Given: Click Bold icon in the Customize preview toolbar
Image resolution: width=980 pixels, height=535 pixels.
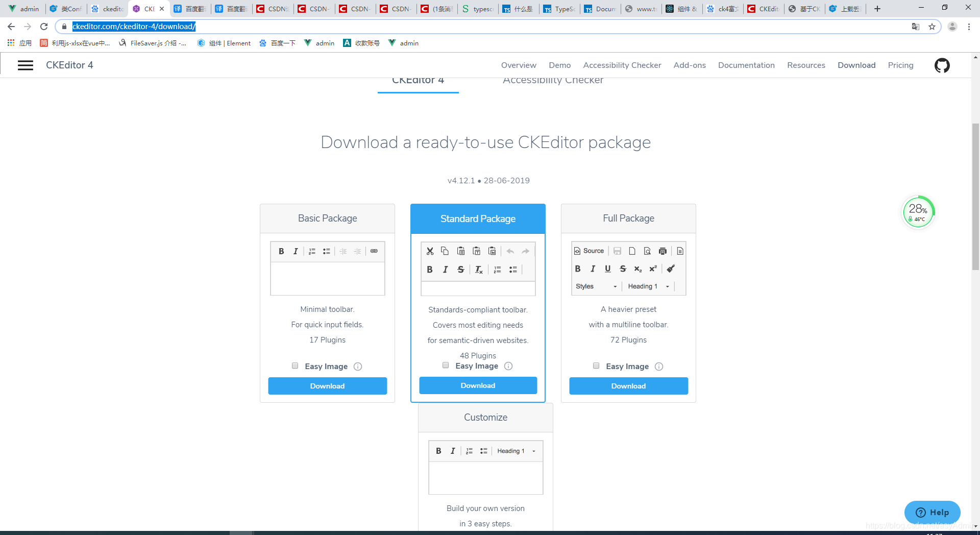Looking at the screenshot, I should pyautogui.click(x=438, y=451).
